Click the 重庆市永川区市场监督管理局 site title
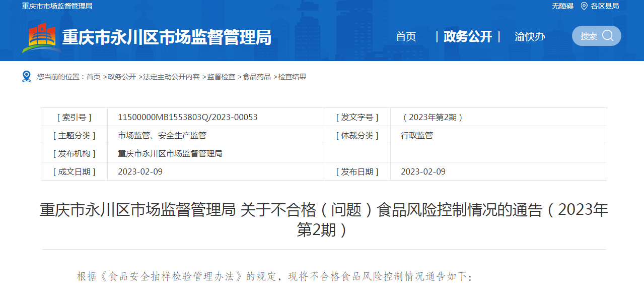This screenshot has width=644, height=288. pos(167,38)
